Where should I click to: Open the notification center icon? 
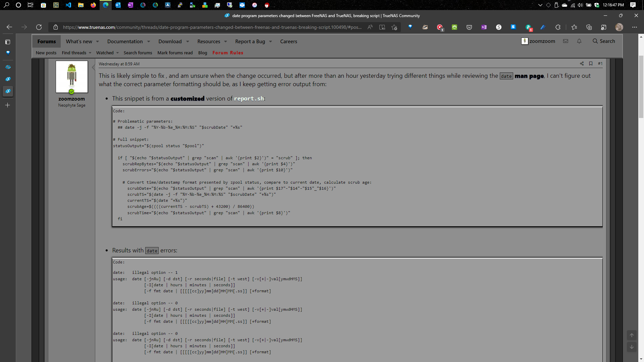click(x=633, y=5)
